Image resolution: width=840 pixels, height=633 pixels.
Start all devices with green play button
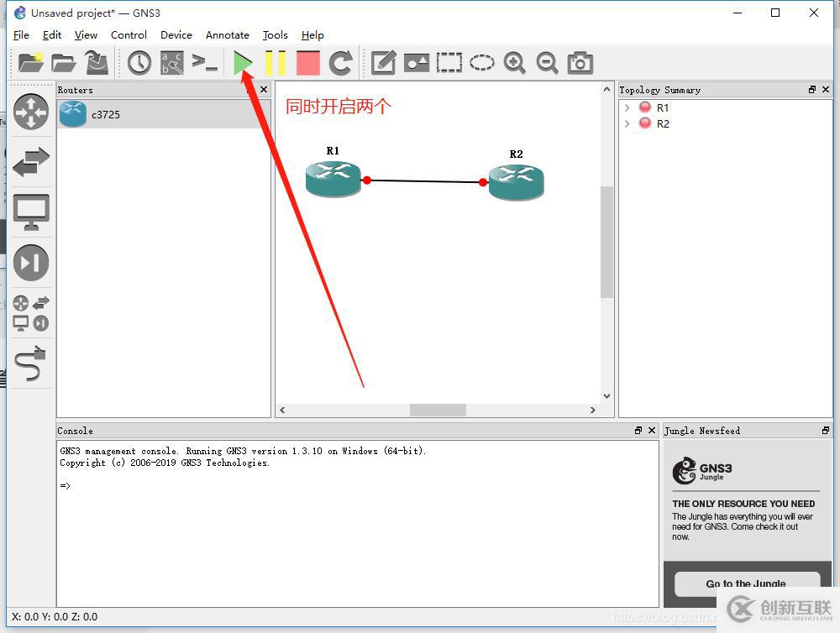[x=243, y=63]
